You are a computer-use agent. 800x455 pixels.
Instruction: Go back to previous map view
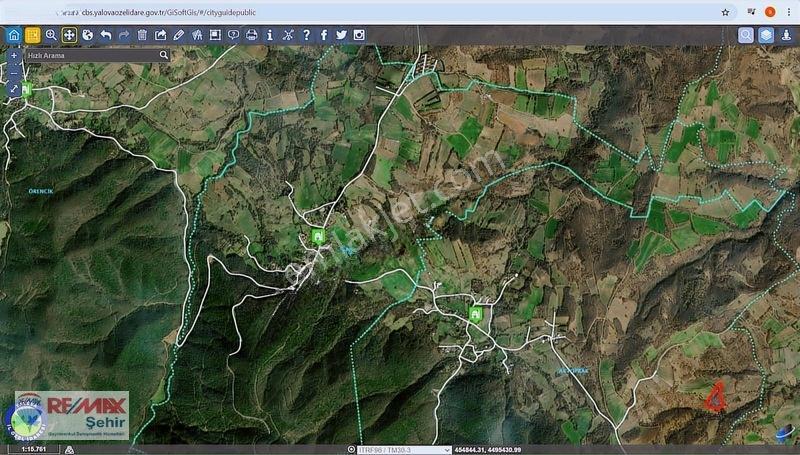tap(106, 35)
